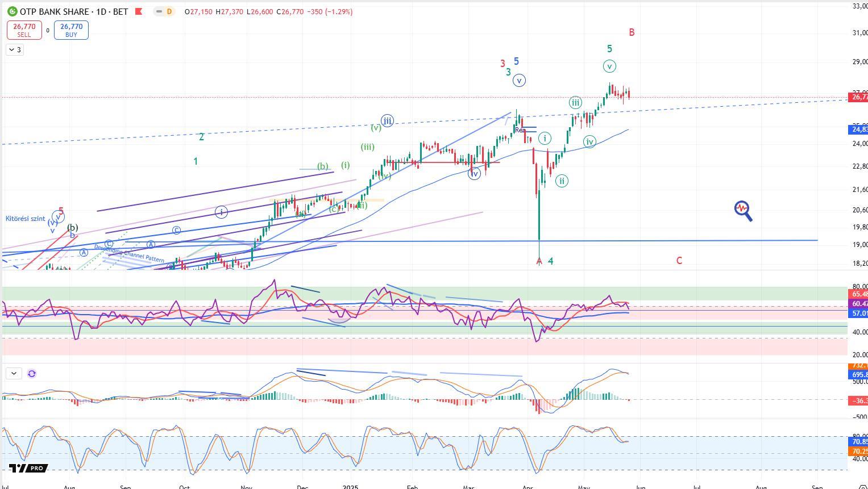This screenshot has height=489, width=868.
Task: Click the Nov label on time axis
Action: coord(246,486)
